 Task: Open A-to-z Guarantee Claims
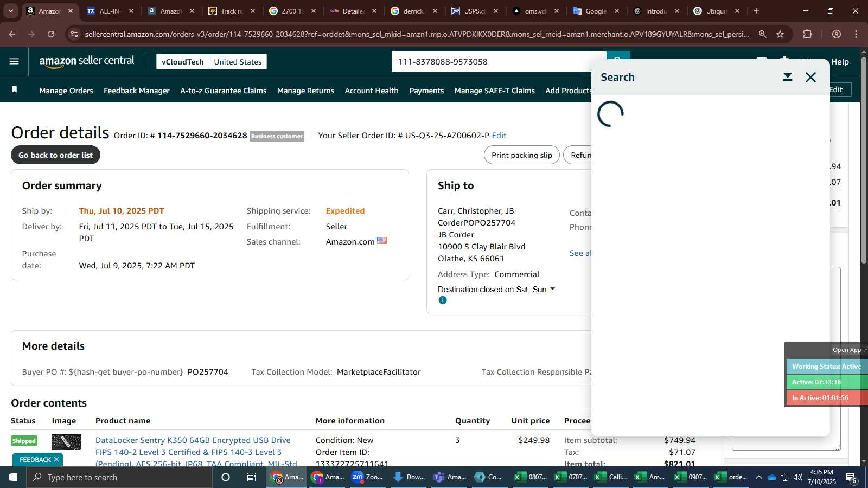224,91
